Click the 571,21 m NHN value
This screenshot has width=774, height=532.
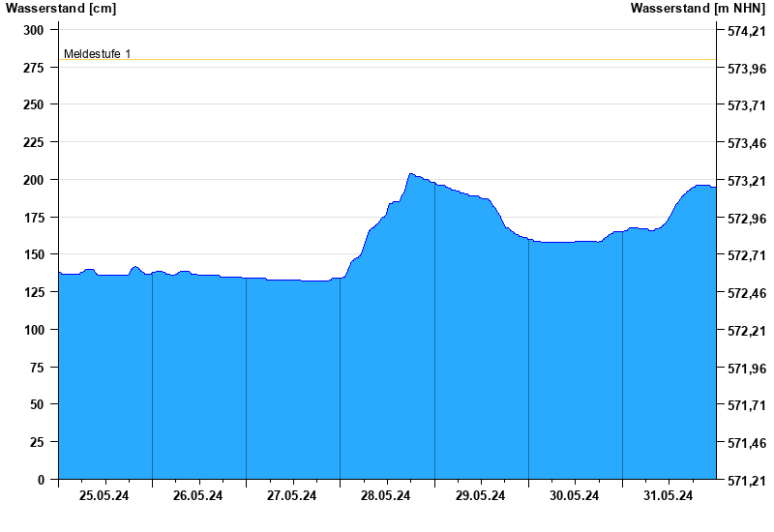point(747,480)
